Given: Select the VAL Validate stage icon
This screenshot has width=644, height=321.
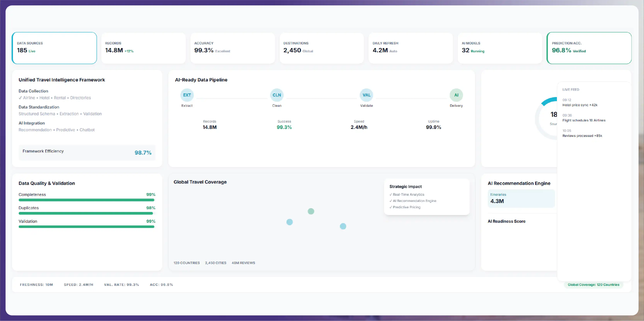Looking at the screenshot, I should pos(366,95).
